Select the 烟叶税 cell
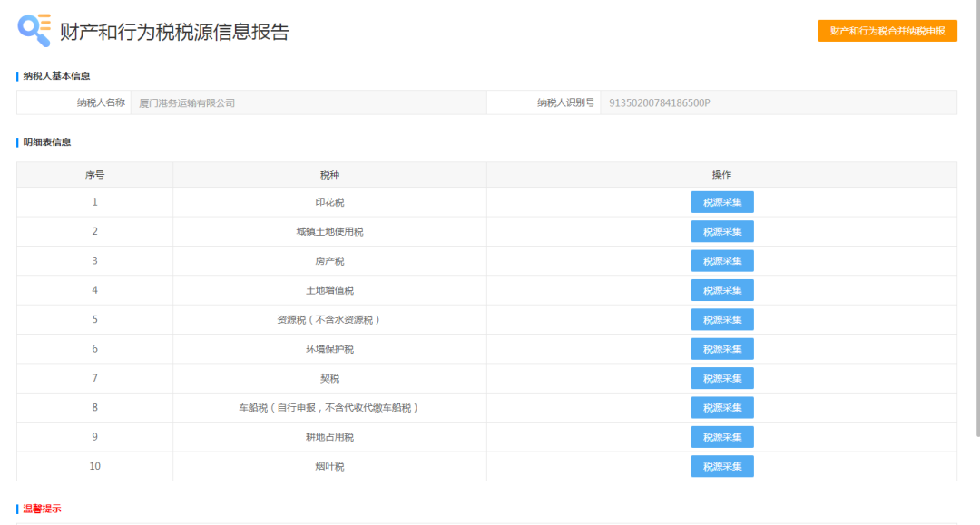 (329, 466)
